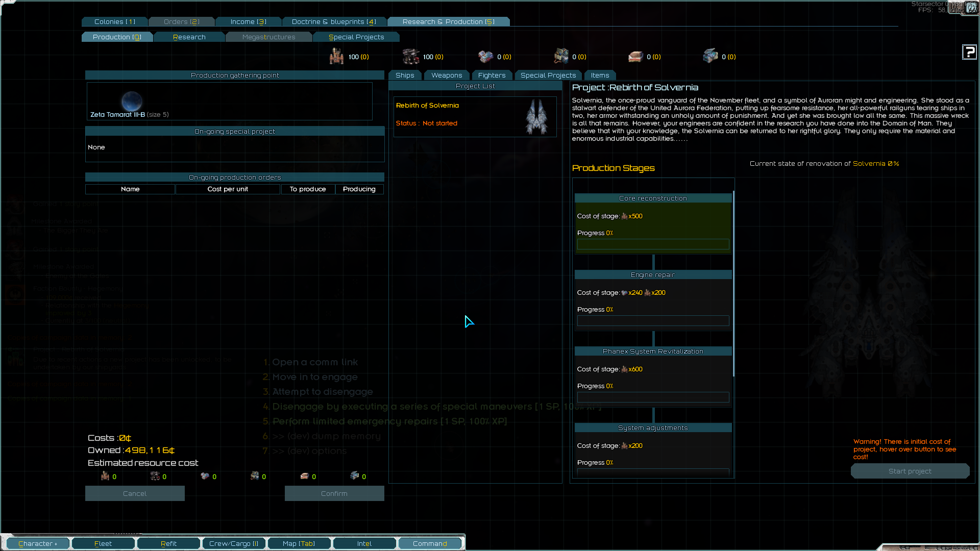Click Phanex System Revitalization cost icon
980x551 pixels.
point(624,369)
